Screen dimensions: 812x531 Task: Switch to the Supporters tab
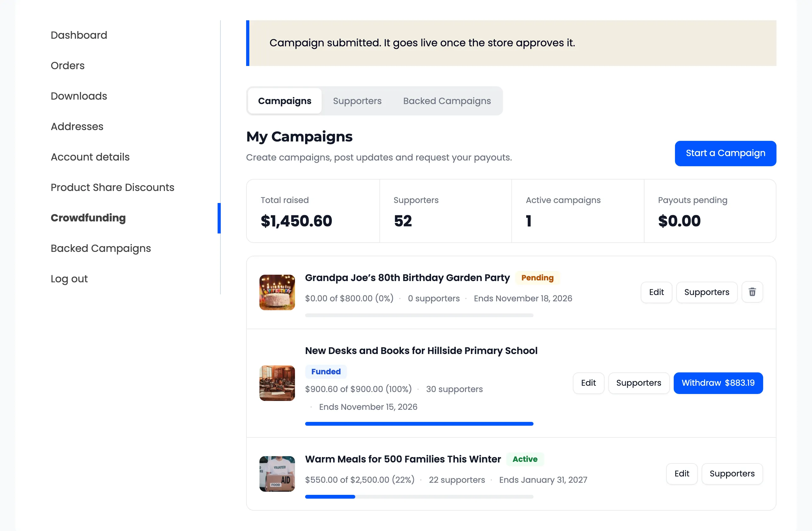pyautogui.click(x=357, y=101)
